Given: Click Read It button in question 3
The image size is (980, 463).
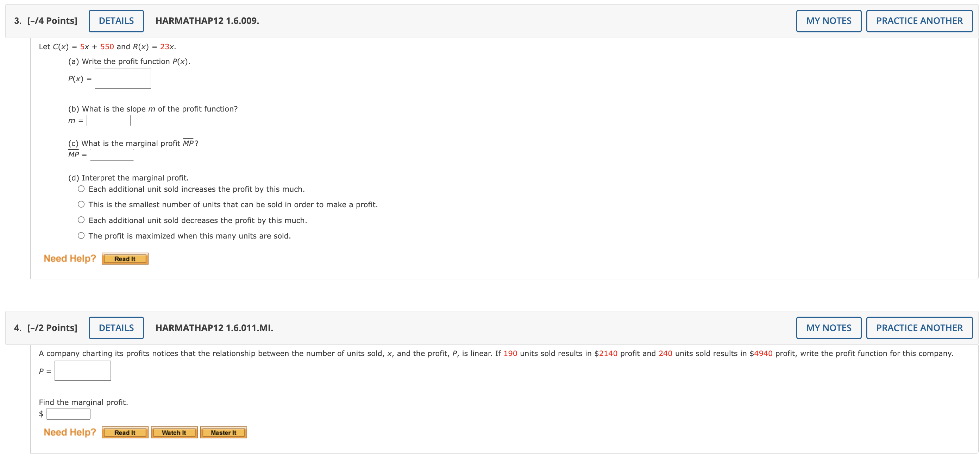Looking at the screenshot, I should pyautogui.click(x=125, y=259).
